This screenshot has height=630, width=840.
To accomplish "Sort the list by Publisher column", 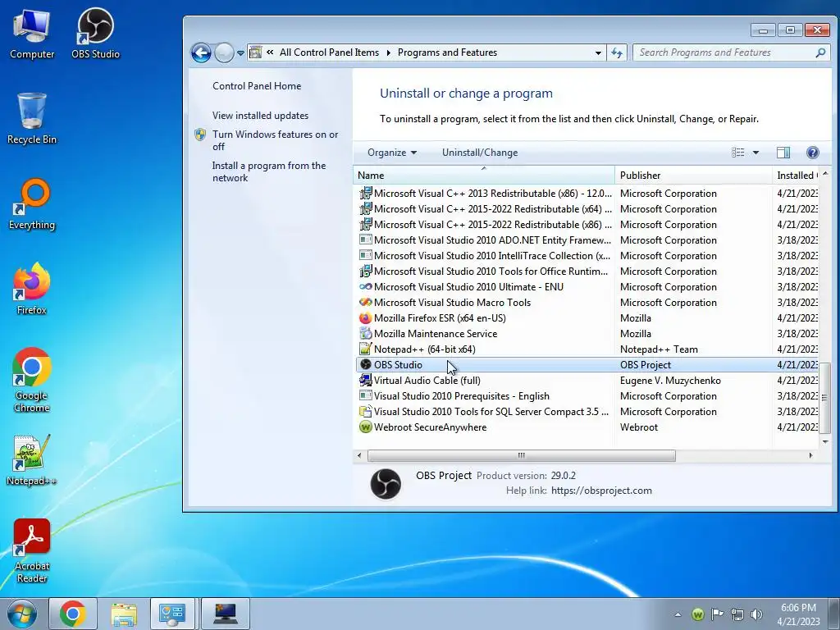I will click(x=693, y=176).
